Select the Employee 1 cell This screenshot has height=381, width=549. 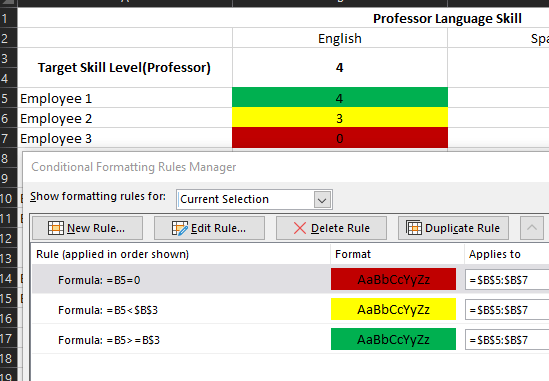(x=125, y=98)
